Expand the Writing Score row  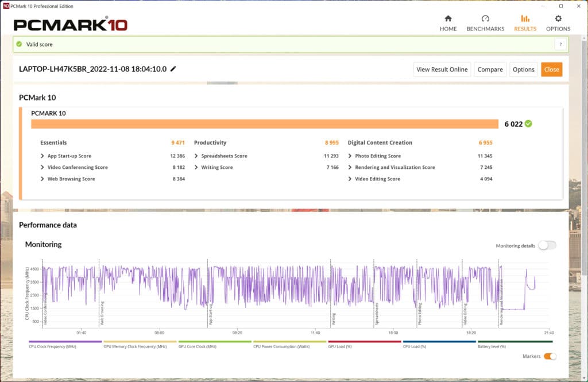(196, 167)
